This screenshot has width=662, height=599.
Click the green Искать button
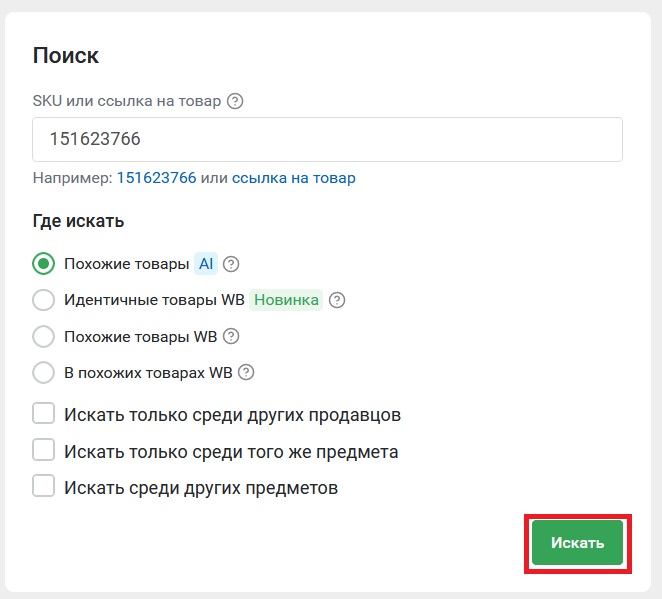coord(577,542)
